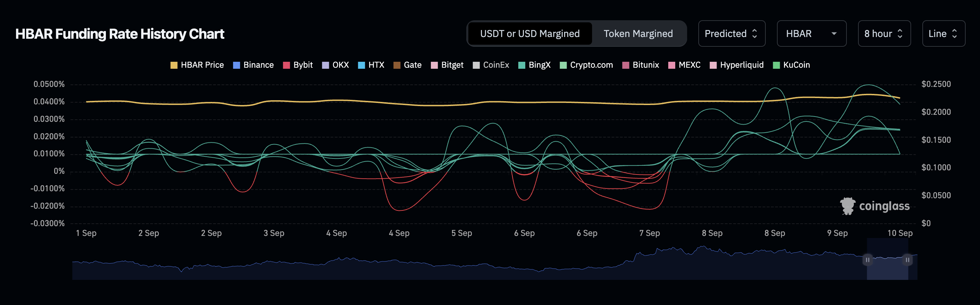Click the MEXC legend color icon
This screenshot has height=305, width=980.
coord(671,65)
